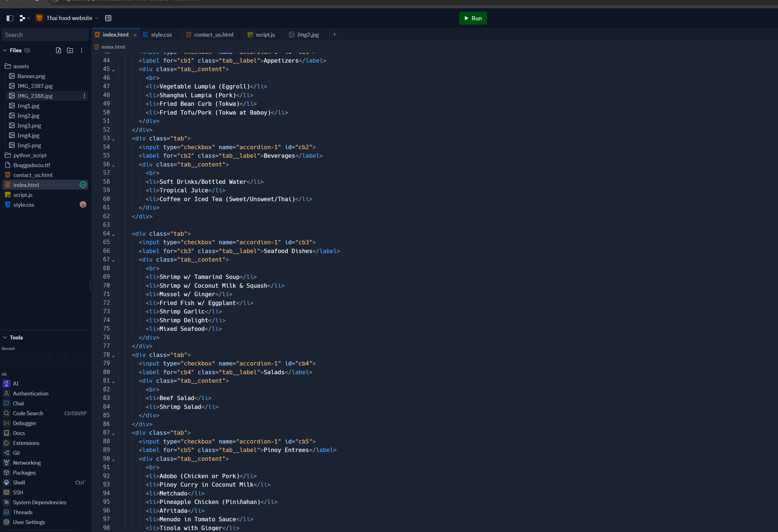The height and width of the screenshot is (532, 778).
Task: Fold the code block at line 53
Action: coord(113,139)
